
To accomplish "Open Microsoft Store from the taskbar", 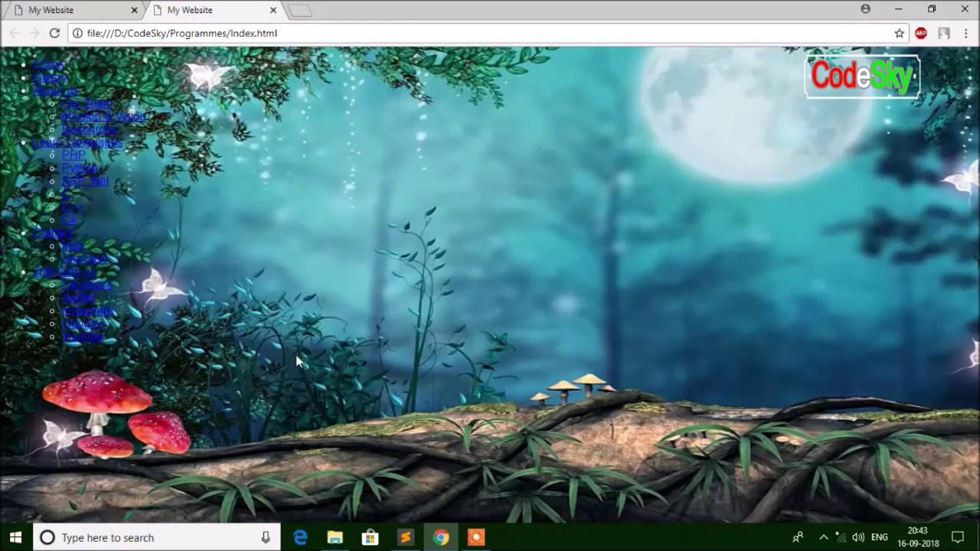I will pos(370,537).
